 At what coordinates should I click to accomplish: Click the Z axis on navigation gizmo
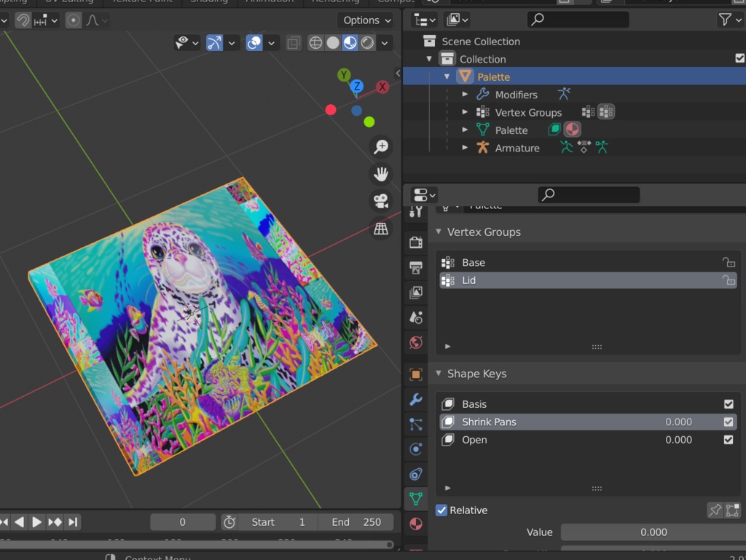(357, 87)
